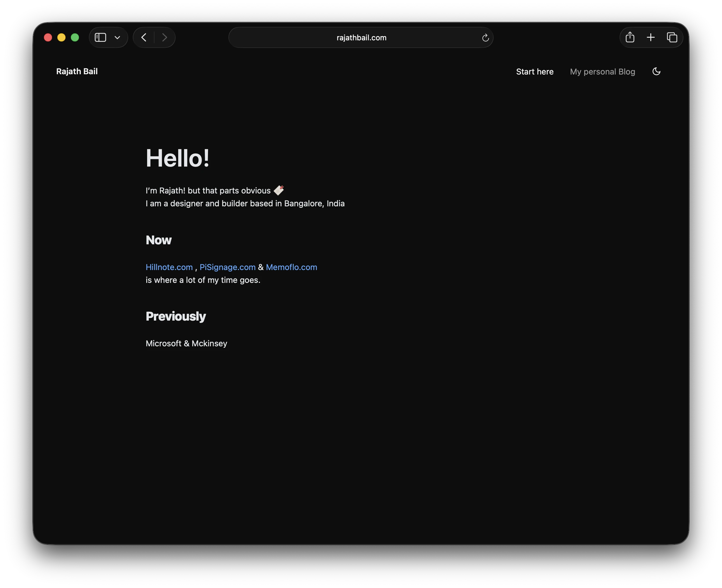
Task: Click the yellow minimize window button
Action: point(61,37)
